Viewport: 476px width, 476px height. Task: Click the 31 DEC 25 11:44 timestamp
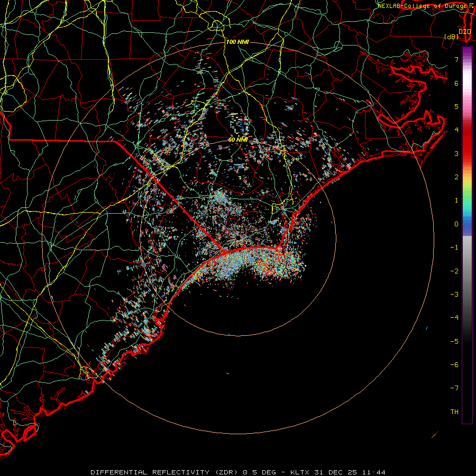click(x=350, y=472)
